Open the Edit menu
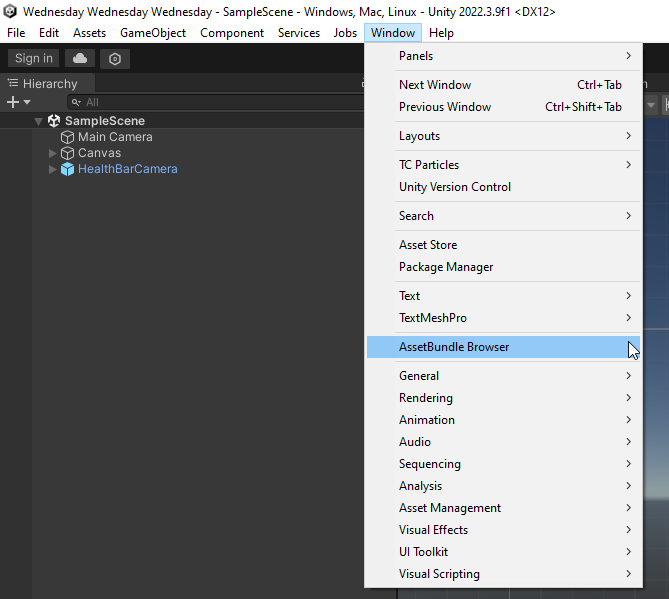 tap(49, 33)
